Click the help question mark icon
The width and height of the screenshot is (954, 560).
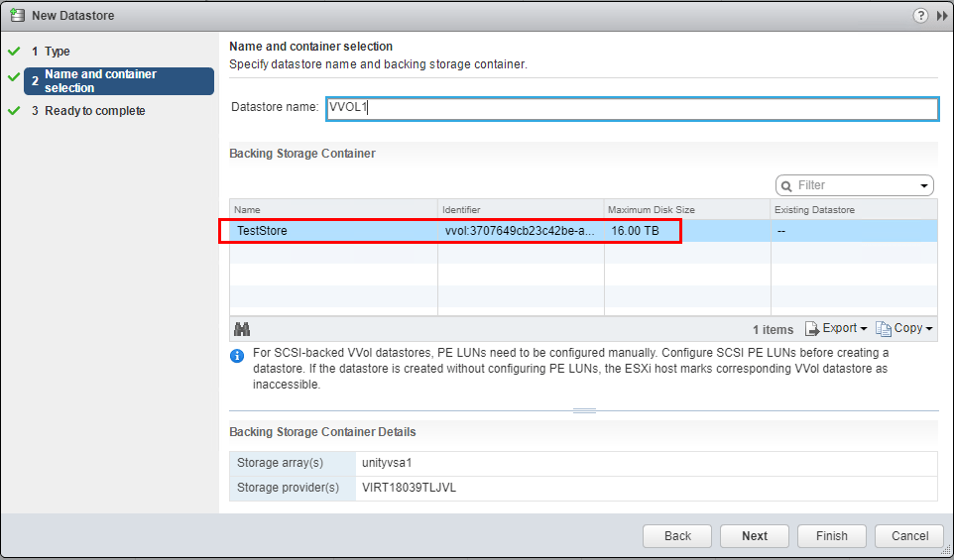point(920,15)
